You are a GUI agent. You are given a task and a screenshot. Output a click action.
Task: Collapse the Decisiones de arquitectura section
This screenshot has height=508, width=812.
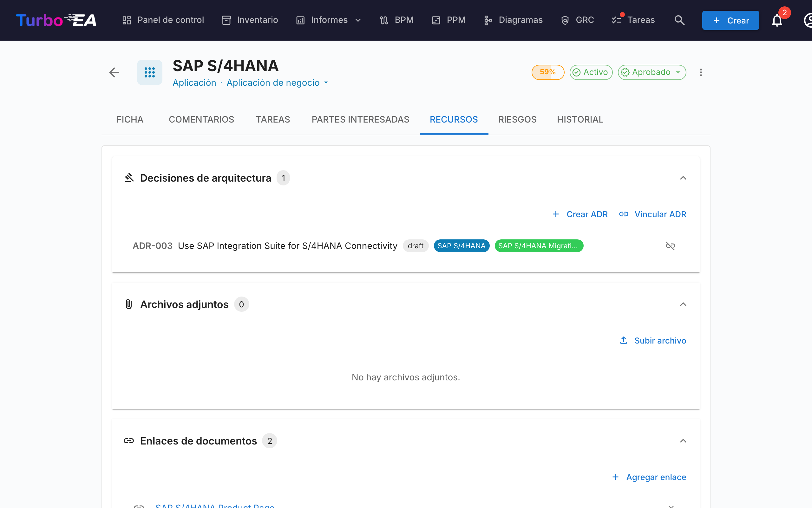coord(683,178)
